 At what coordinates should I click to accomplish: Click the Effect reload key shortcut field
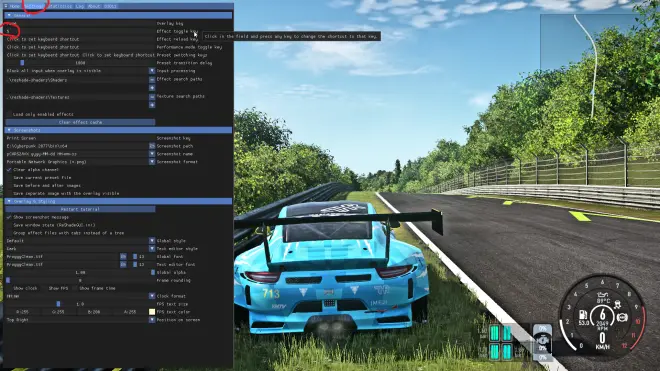(x=80, y=39)
